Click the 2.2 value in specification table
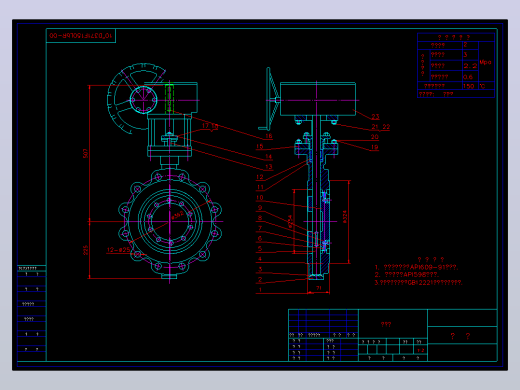This screenshot has width=520, height=390. (470, 66)
